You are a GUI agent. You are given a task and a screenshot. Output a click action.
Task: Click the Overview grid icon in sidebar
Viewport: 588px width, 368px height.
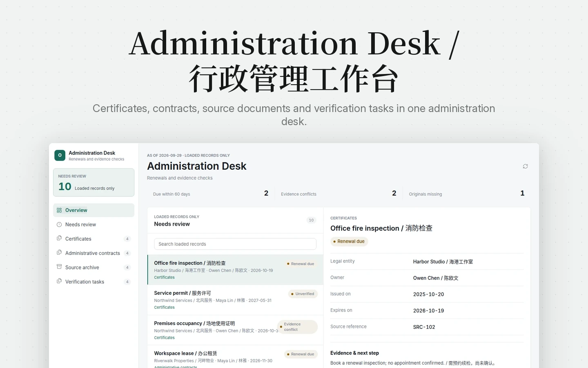[59, 210]
